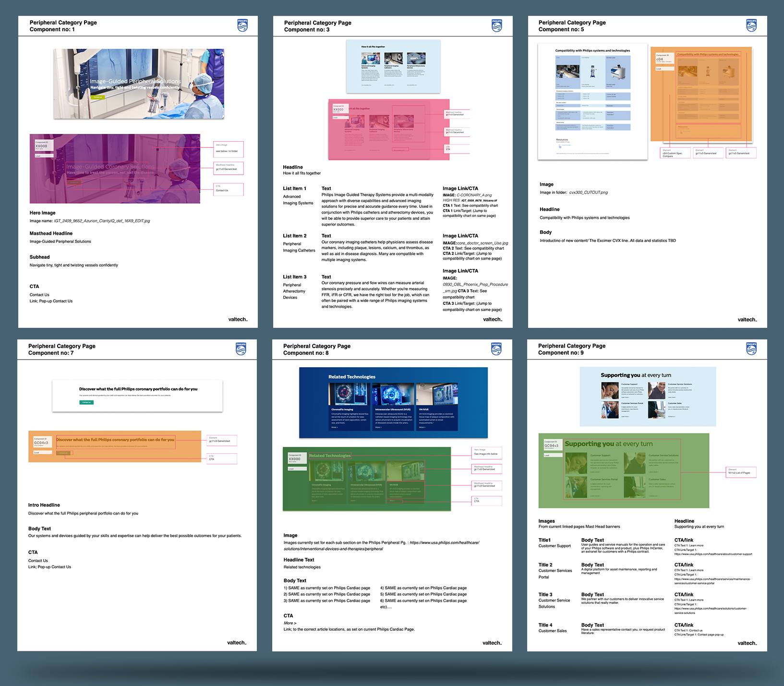
Task: Click the italic 'More >' CTA text
Action: tap(290, 623)
